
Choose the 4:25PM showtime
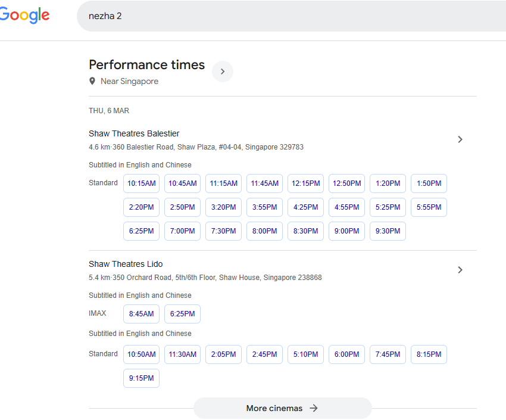coord(305,207)
